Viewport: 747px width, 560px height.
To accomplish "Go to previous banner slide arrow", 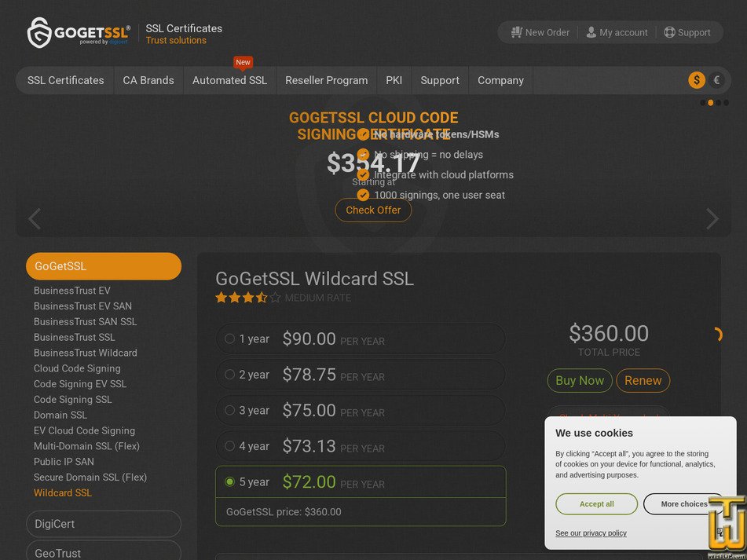I will click(35, 219).
